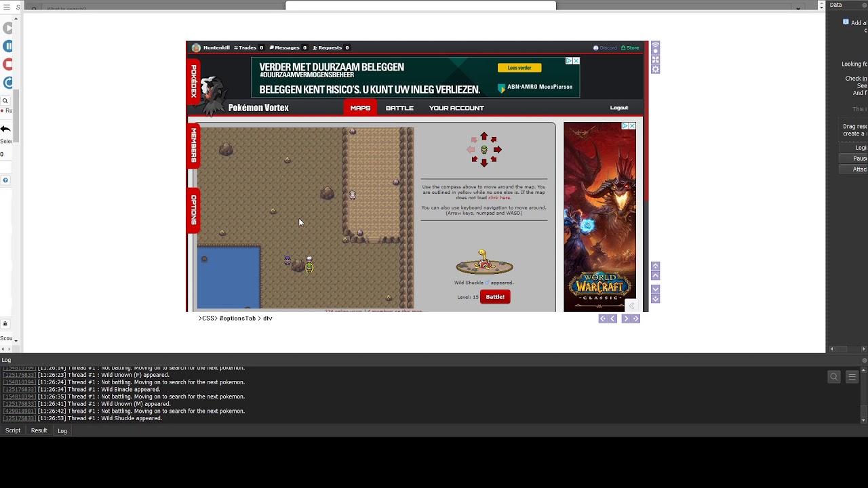Switch to the Result tab
The width and height of the screenshot is (868, 488).
(39, 430)
